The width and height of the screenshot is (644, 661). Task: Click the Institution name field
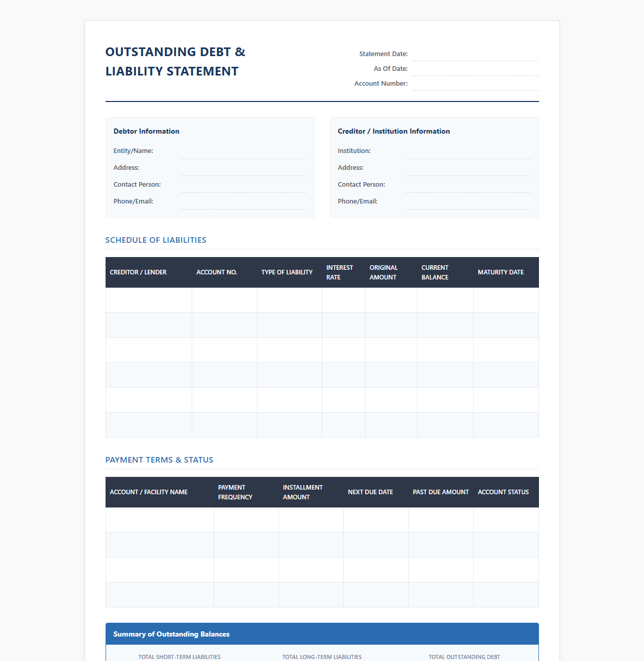(x=468, y=151)
